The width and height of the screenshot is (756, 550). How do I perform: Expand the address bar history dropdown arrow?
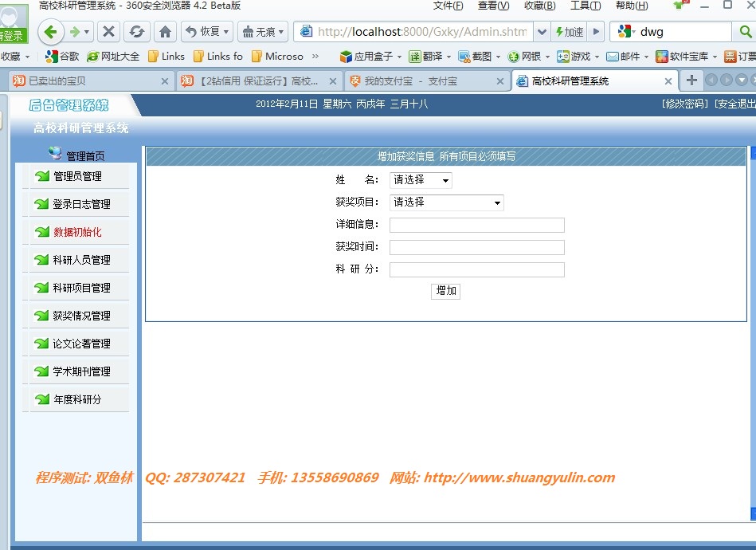[543, 33]
